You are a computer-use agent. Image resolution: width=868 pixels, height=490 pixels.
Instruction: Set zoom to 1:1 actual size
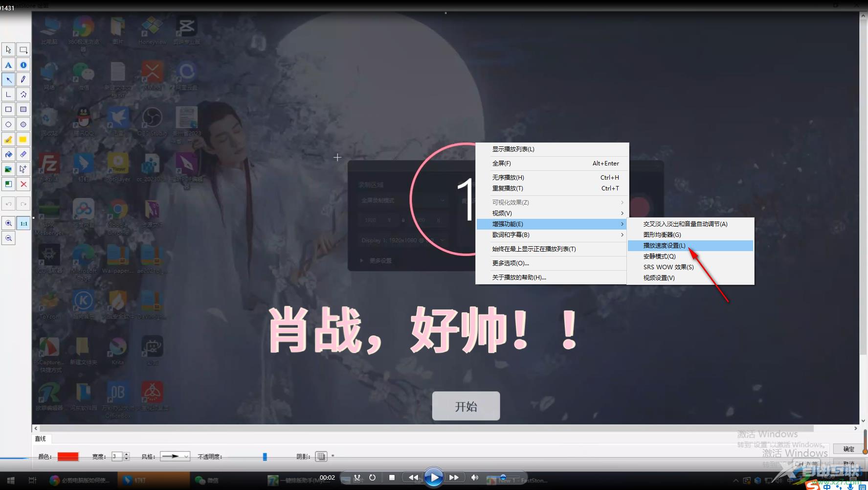click(x=23, y=223)
